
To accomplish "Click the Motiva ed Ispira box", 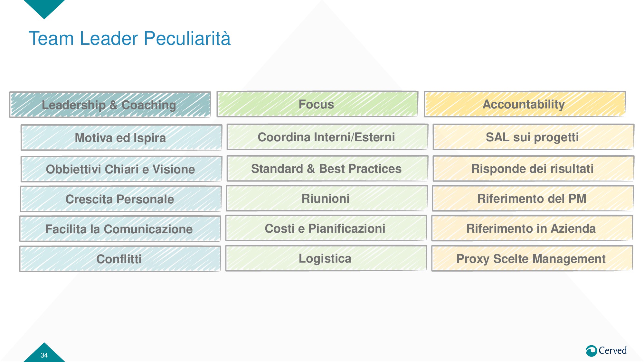I will click(x=121, y=138).
